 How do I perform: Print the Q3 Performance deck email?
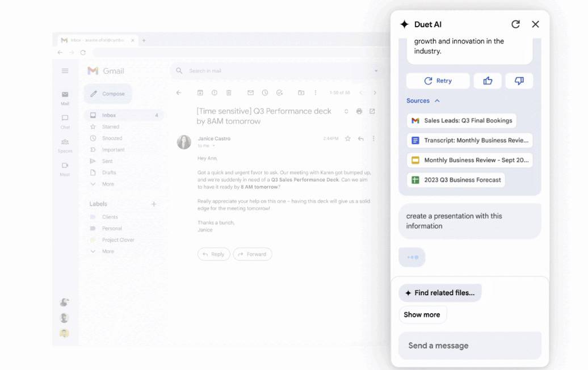pos(359,112)
